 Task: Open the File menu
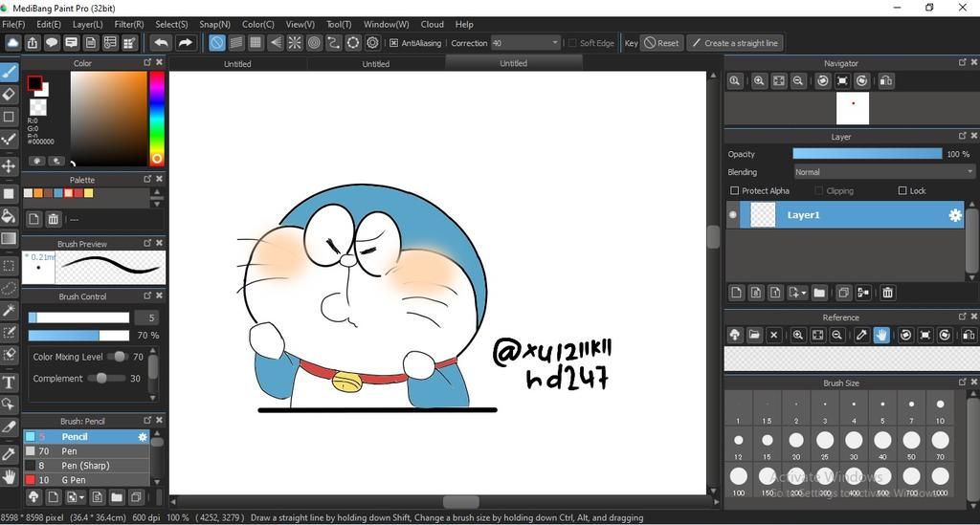click(13, 24)
